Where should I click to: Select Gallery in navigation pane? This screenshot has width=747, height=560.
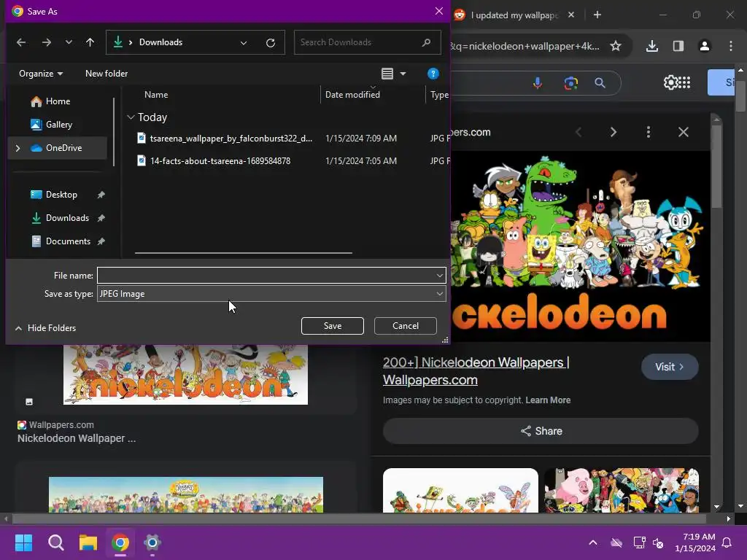coord(58,125)
